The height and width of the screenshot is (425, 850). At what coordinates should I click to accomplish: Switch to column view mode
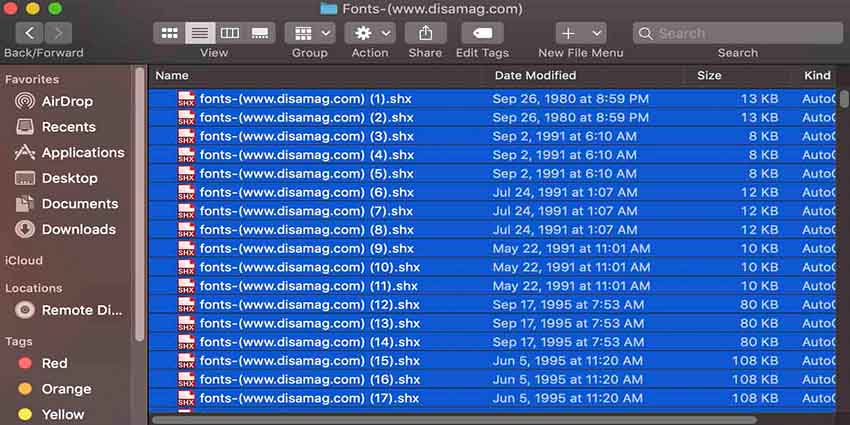(230, 33)
